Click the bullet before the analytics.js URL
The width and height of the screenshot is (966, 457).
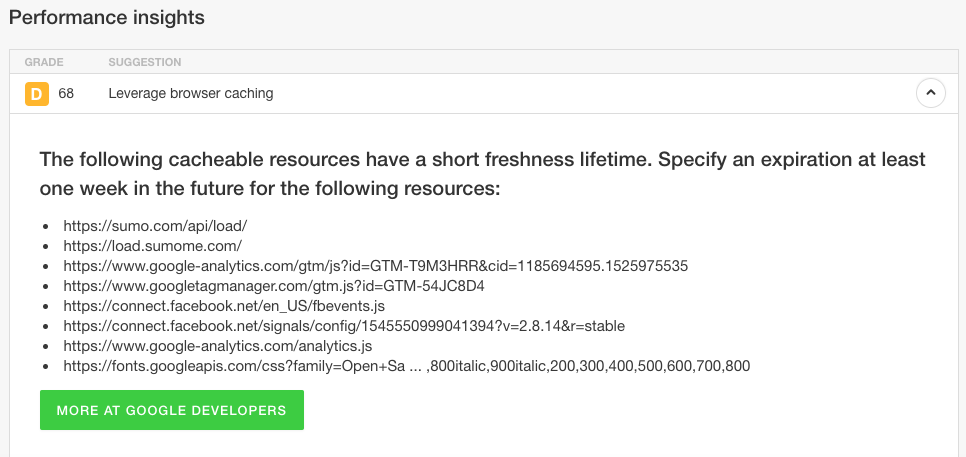(x=46, y=347)
